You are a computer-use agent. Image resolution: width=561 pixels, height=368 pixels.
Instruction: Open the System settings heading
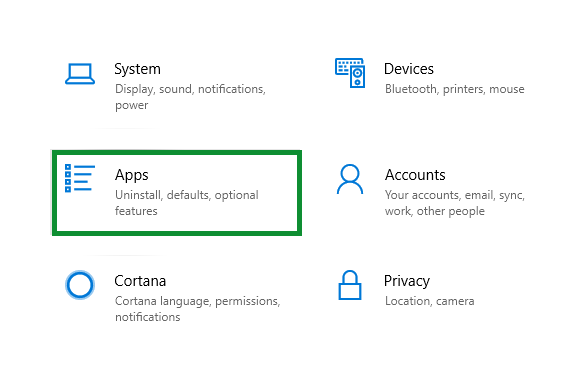coord(137,69)
